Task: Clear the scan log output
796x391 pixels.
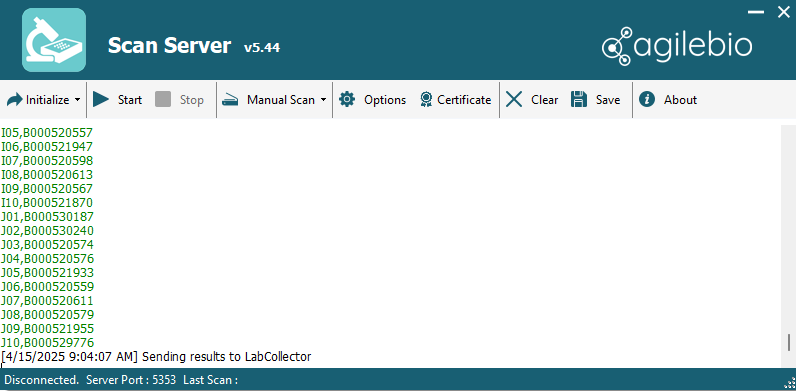Action: 545,100
